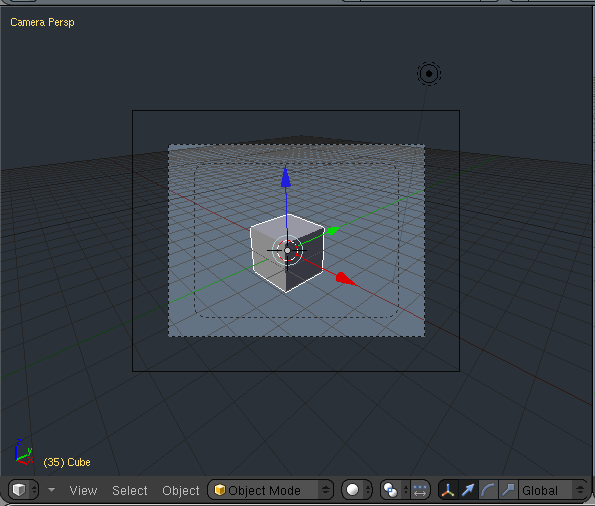Enable the translate manipulator arrow icon
The width and height of the screenshot is (595, 506).
pyautogui.click(x=468, y=490)
